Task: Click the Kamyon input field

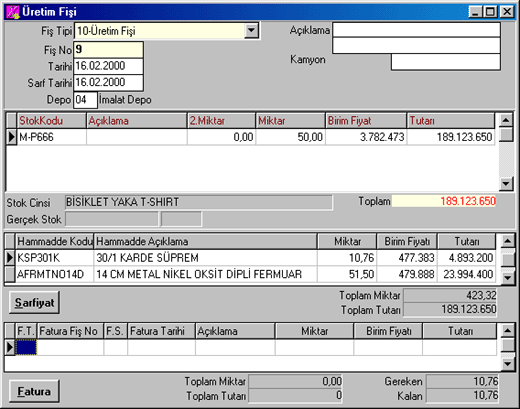Action: [446, 62]
